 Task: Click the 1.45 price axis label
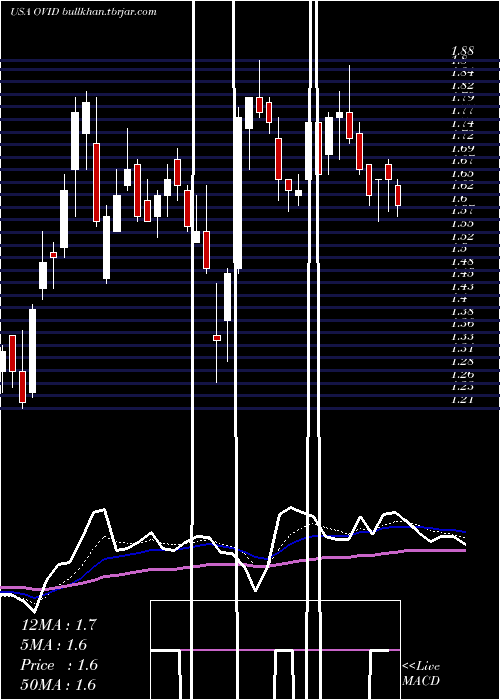click(x=462, y=274)
